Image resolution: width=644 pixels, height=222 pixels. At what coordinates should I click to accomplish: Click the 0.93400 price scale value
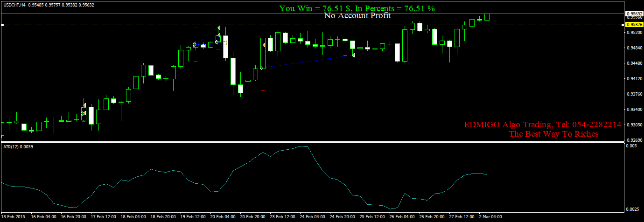click(x=635, y=110)
